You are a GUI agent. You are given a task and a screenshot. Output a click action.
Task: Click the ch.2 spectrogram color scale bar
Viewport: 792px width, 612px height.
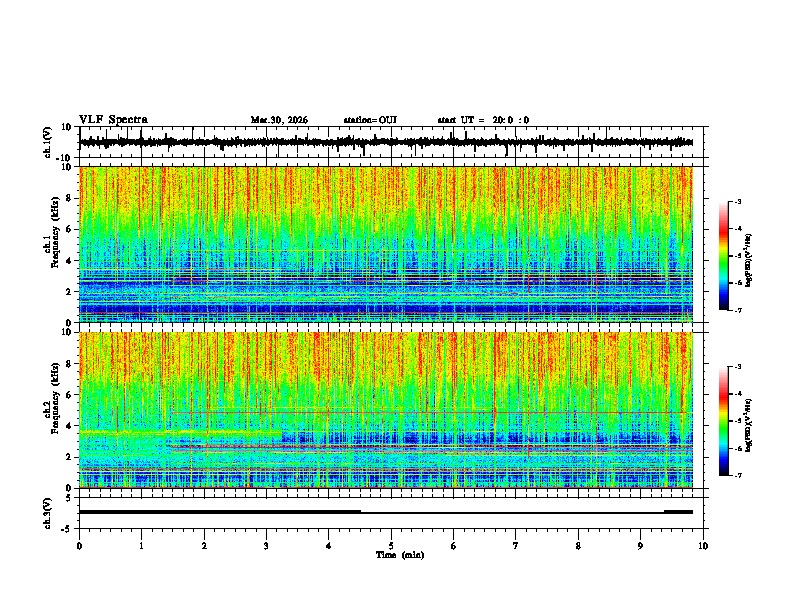tap(723, 421)
